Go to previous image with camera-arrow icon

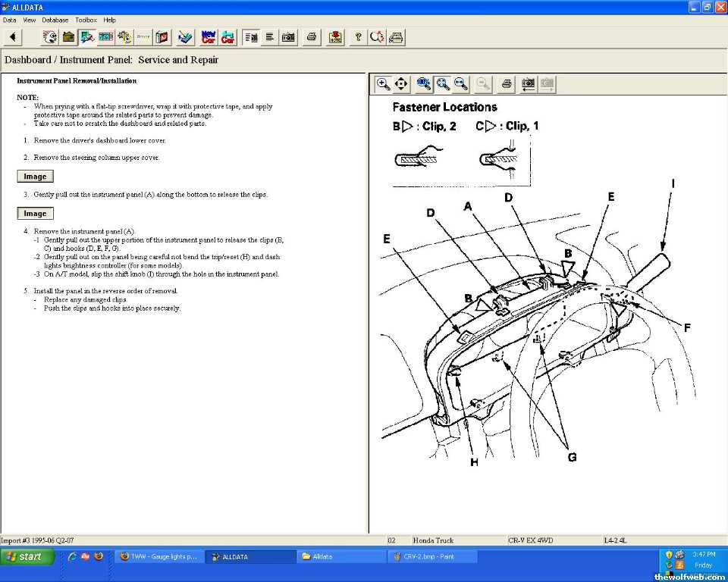pos(528,83)
